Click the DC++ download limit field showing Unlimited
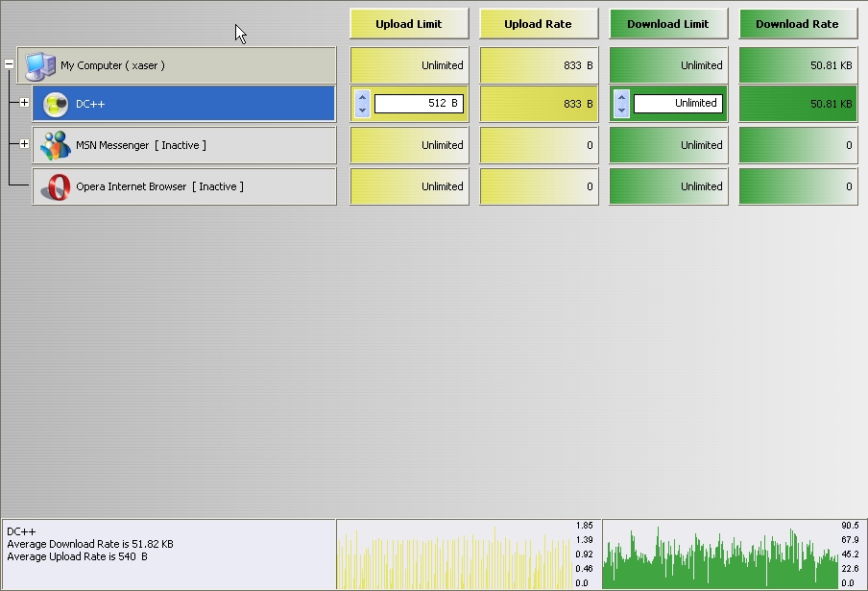 click(x=678, y=104)
